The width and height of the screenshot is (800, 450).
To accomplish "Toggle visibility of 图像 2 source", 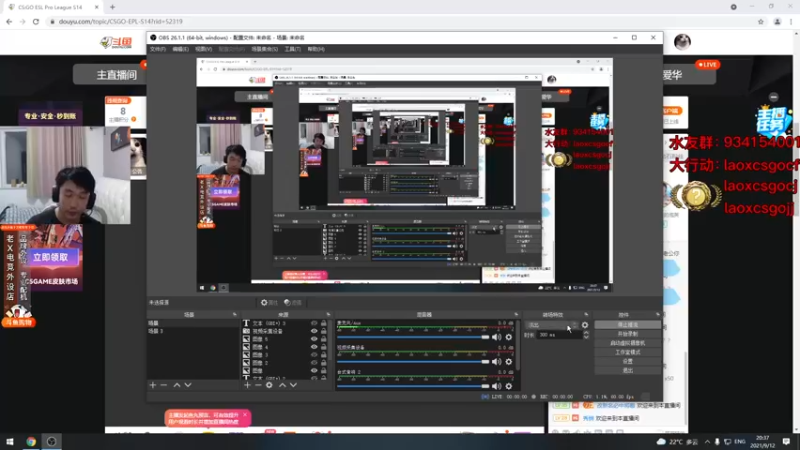I will (x=314, y=363).
